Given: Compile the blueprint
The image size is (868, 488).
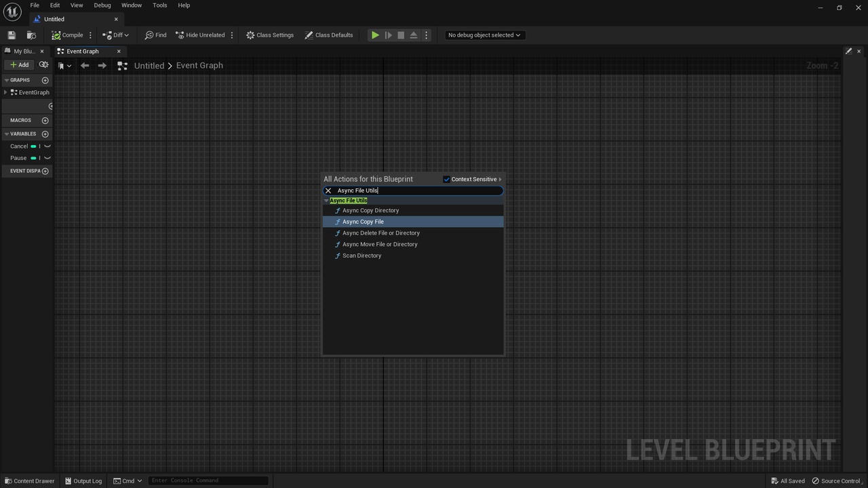Looking at the screenshot, I should pos(67,35).
